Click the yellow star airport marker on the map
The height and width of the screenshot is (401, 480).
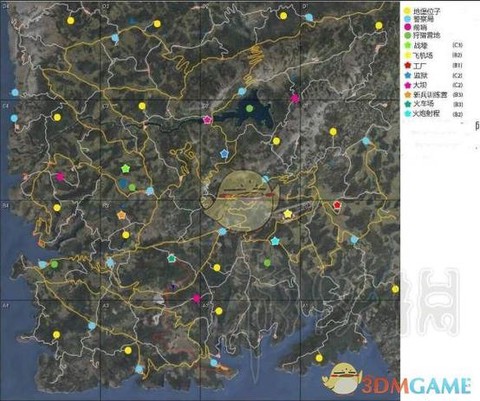click(x=287, y=214)
